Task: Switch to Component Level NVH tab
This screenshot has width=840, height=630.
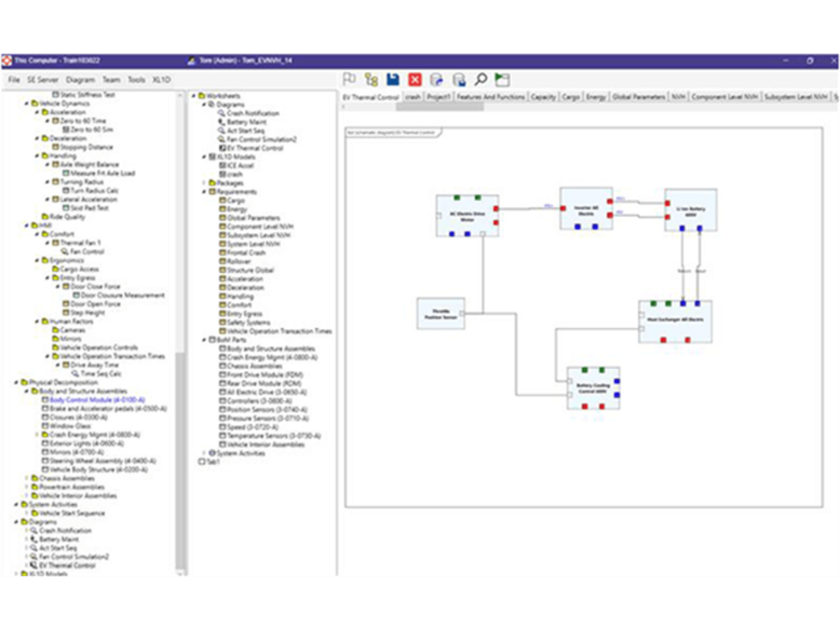Action: click(724, 97)
